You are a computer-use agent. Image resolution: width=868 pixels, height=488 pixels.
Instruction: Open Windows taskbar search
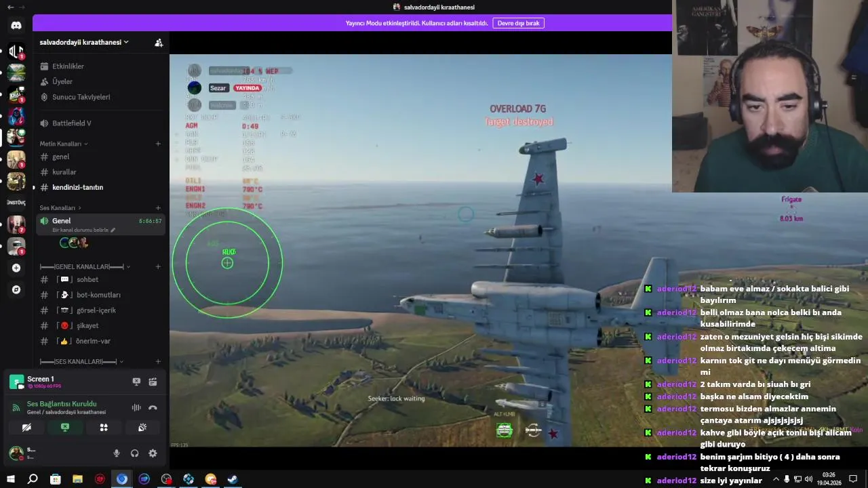pos(33,479)
